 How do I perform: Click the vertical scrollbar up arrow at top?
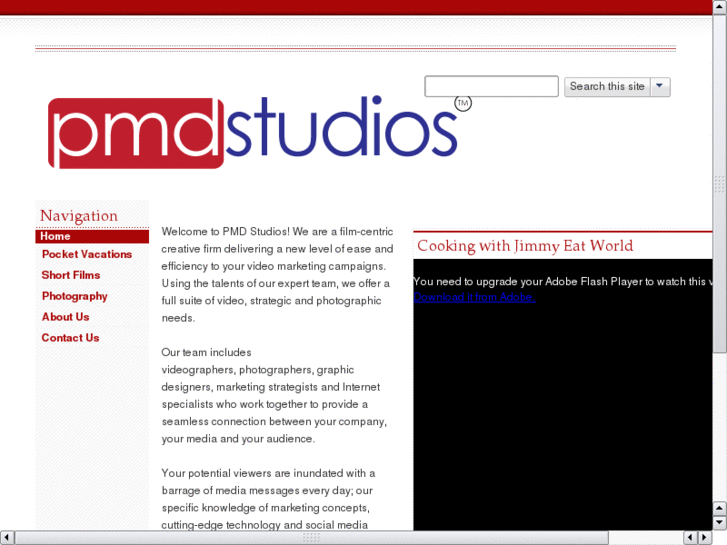pyautogui.click(x=720, y=7)
